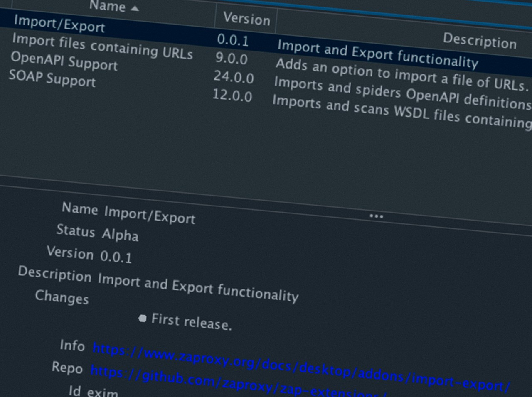Click the Status value Alpha
This screenshot has width=532, height=397.
tap(120, 235)
